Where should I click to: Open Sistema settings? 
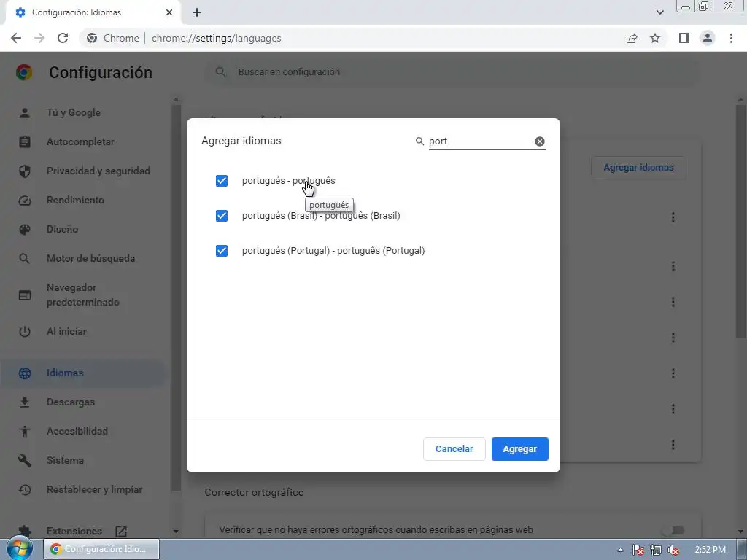tap(65, 461)
